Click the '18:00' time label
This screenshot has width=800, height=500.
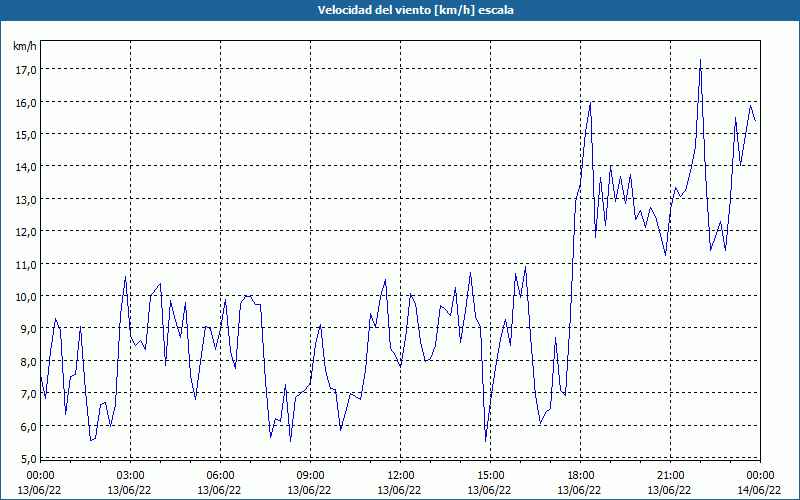coord(581,476)
